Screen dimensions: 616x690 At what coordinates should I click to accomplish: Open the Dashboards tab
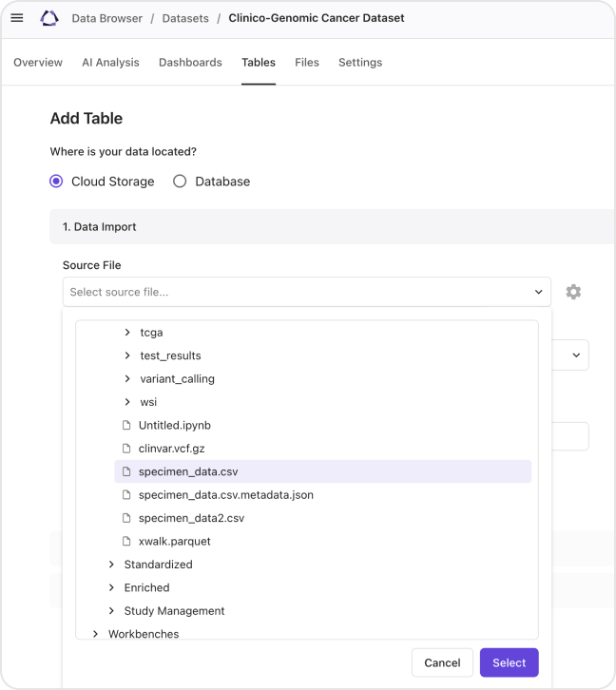(190, 63)
